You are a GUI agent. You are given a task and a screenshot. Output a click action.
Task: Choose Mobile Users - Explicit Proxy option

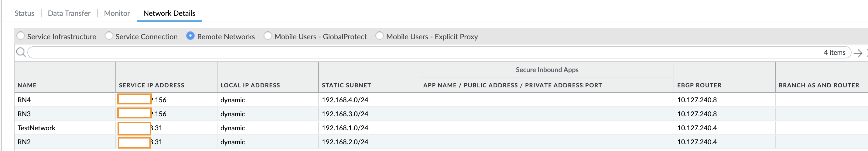(x=380, y=36)
